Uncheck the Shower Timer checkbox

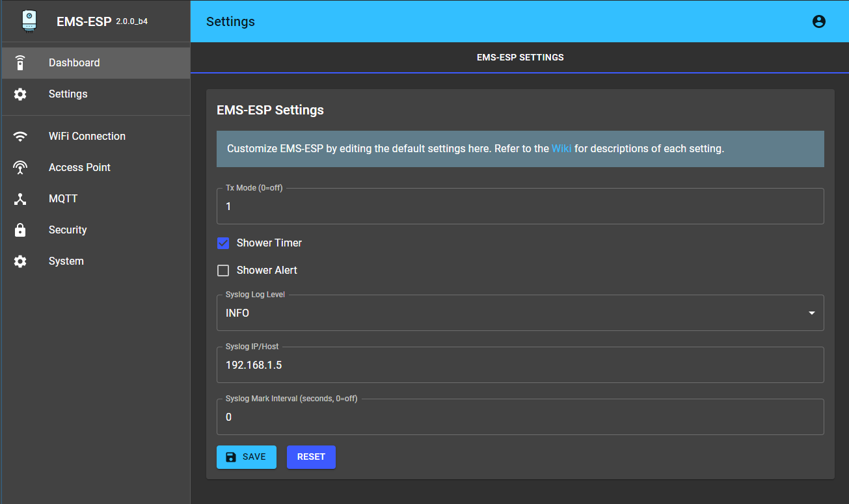coord(223,243)
